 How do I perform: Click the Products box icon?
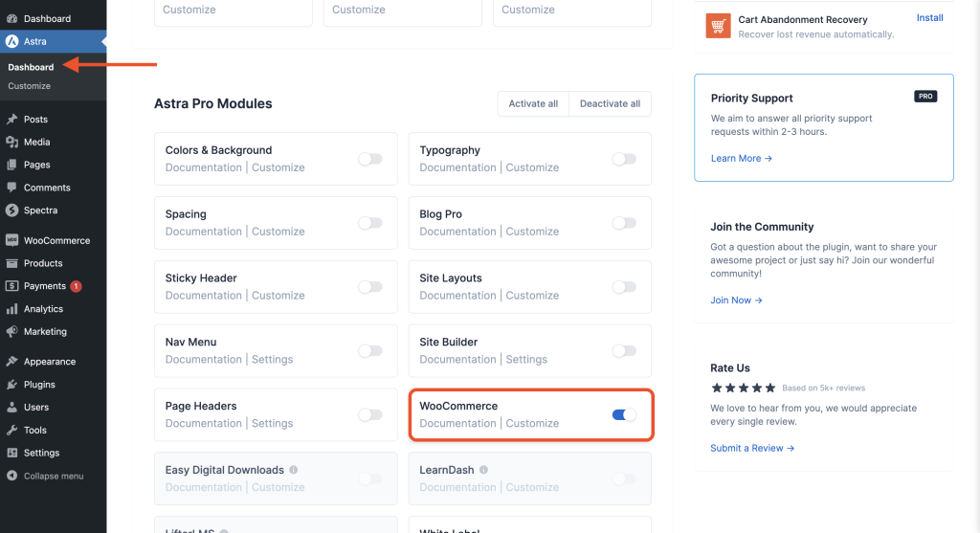(11, 263)
